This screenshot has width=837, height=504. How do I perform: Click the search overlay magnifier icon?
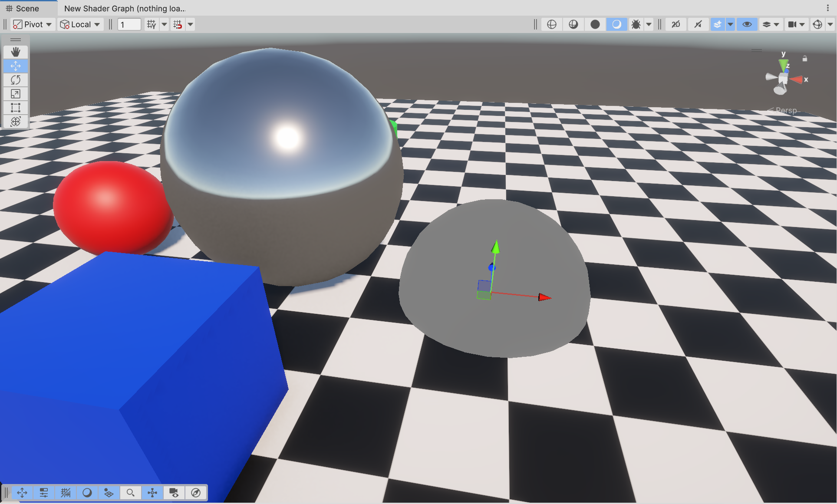click(x=130, y=493)
